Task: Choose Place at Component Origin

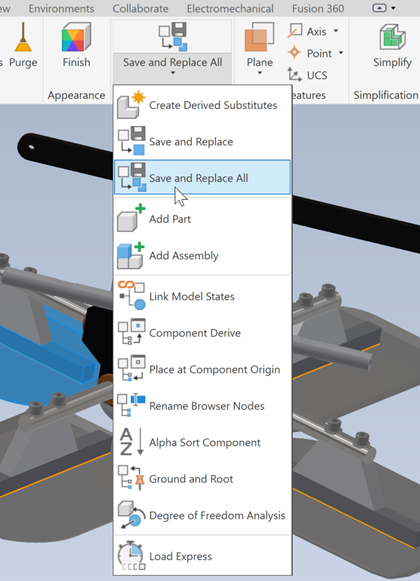Action: (202, 369)
